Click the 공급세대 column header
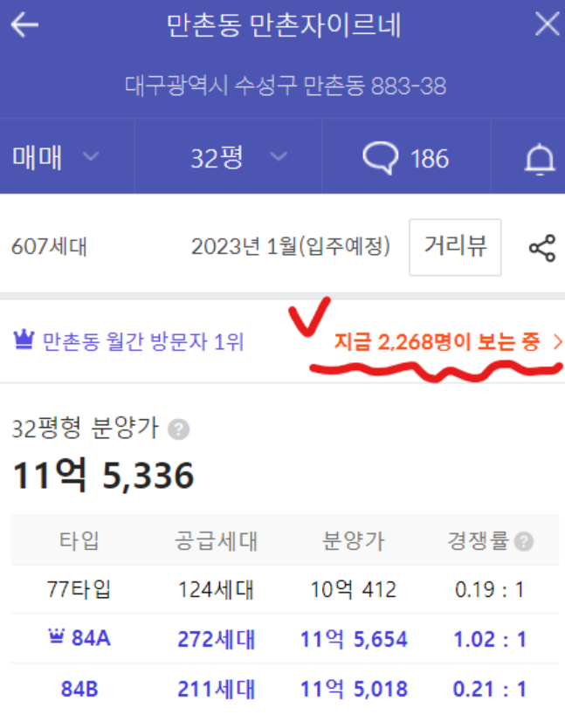The image size is (565, 728). tap(216, 541)
